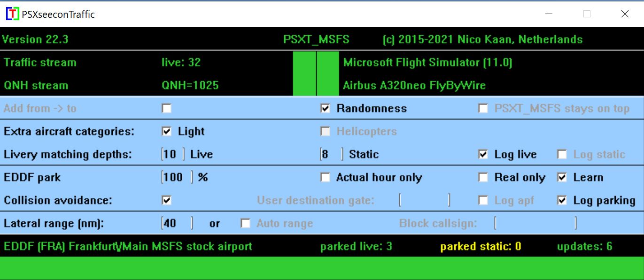Toggle the Light aircraft category checkbox
Viewport: 644px width, 280px height.
pos(166,131)
